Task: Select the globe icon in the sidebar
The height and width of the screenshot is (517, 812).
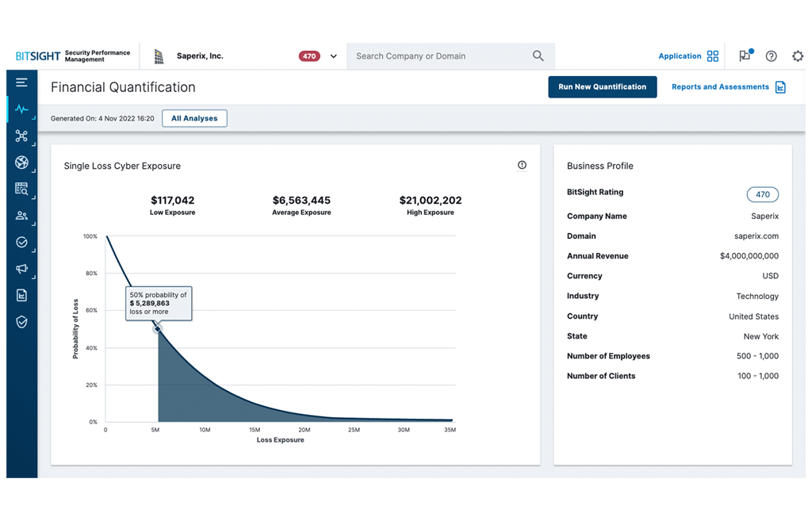Action: tap(21, 163)
